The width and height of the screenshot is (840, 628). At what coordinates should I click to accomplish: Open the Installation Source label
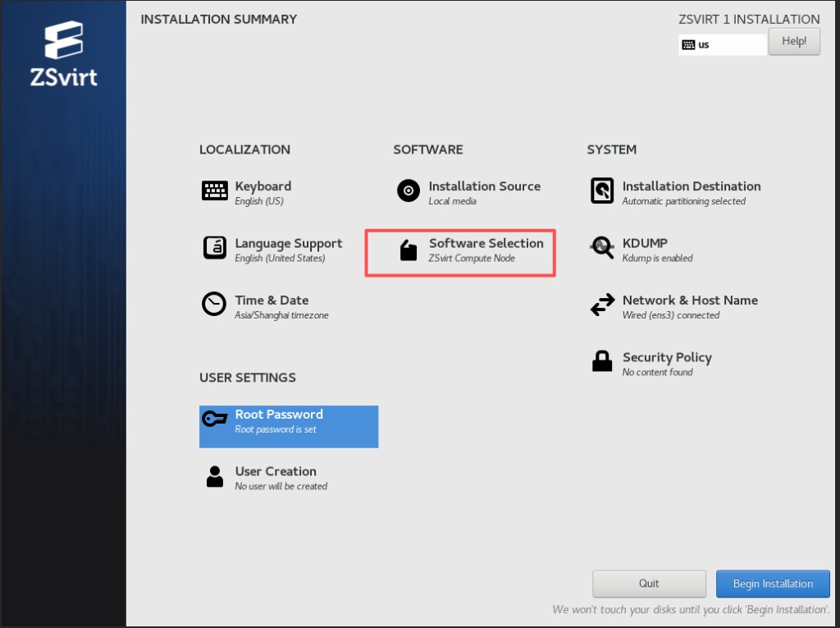click(x=484, y=186)
